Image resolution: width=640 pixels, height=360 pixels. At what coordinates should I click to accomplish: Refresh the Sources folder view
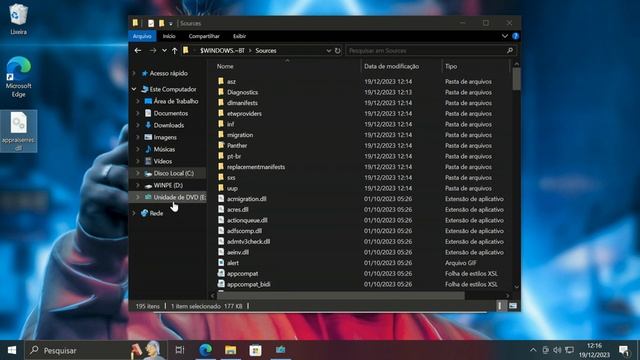tap(338, 51)
